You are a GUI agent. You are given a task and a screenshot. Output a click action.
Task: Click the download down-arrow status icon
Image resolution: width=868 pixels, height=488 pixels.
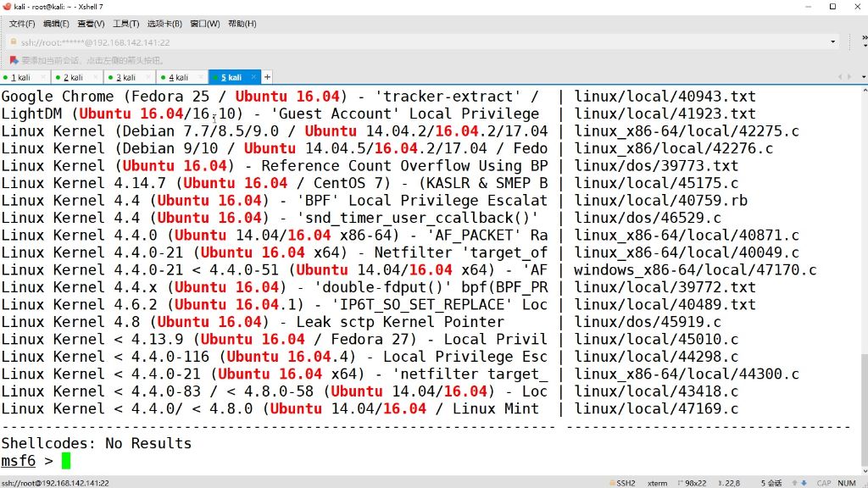coord(804,483)
